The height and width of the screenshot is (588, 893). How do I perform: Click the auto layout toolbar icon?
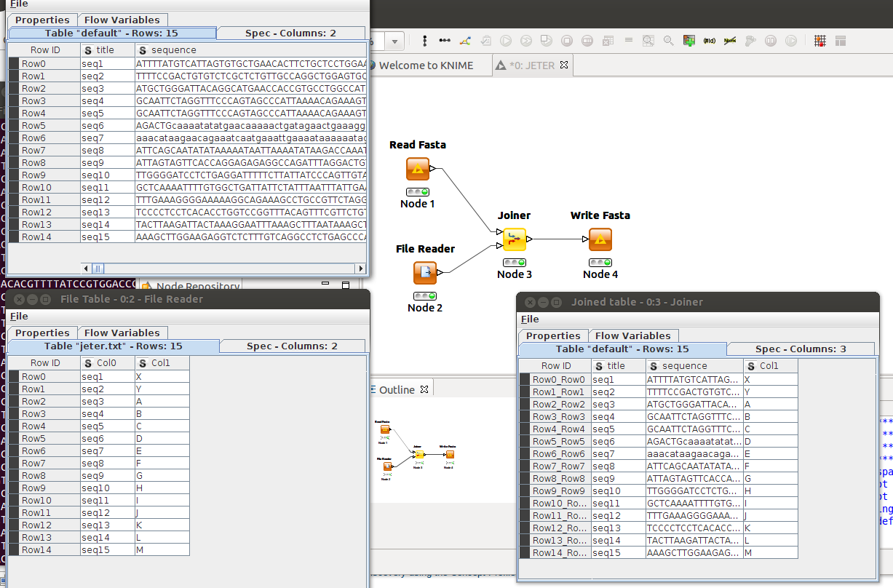(464, 40)
